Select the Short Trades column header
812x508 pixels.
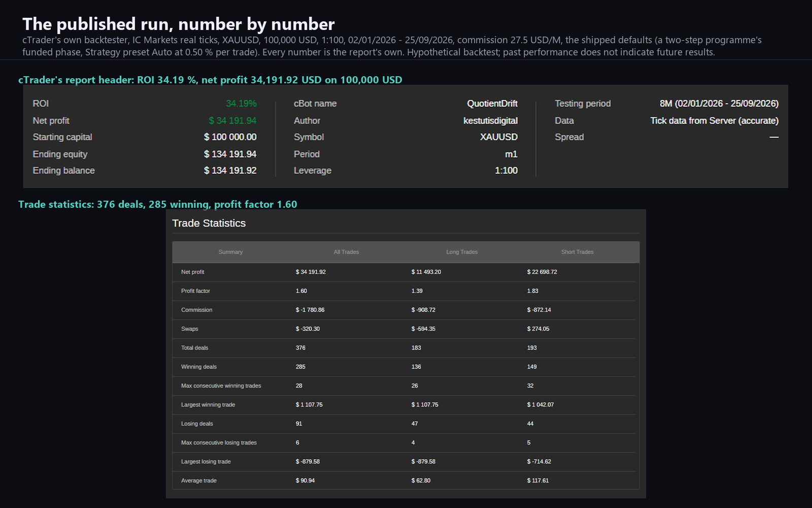point(577,252)
